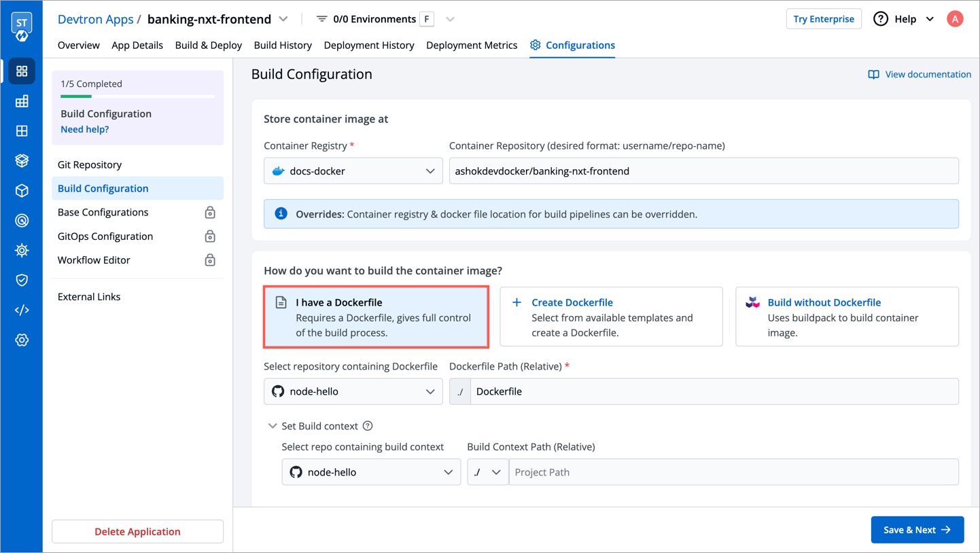The image size is (980, 553).
Task: Open the build context path prefix dropdown
Action: click(487, 472)
